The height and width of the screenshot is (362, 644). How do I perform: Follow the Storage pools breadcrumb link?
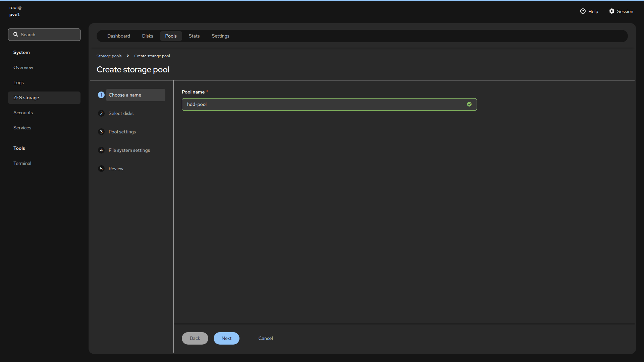109,56
